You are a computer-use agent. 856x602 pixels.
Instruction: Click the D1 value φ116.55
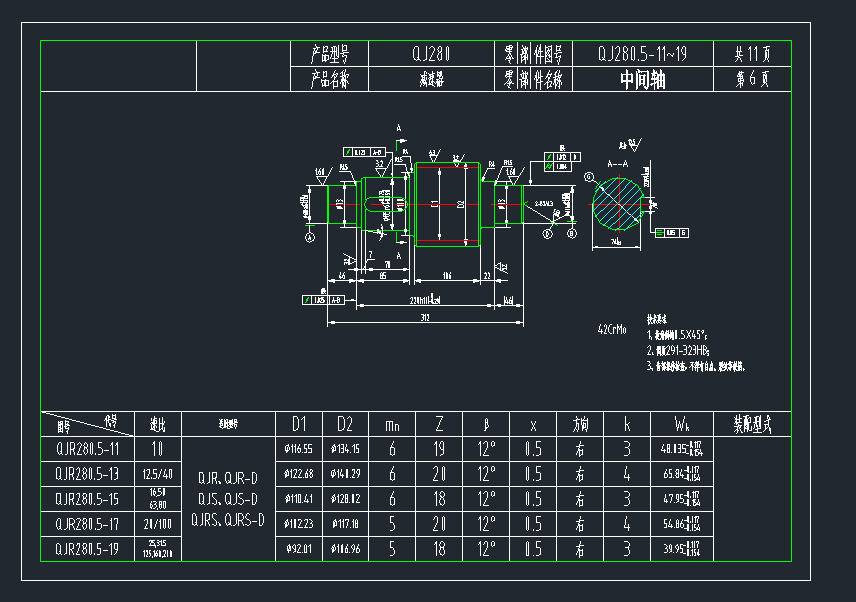299,449
